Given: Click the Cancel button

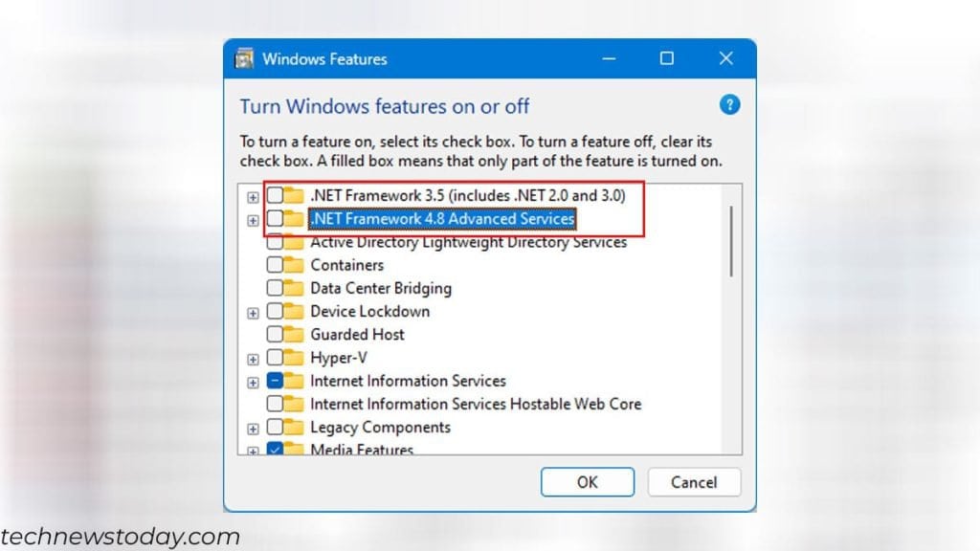Looking at the screenshot, I should (x=694, y=482).
